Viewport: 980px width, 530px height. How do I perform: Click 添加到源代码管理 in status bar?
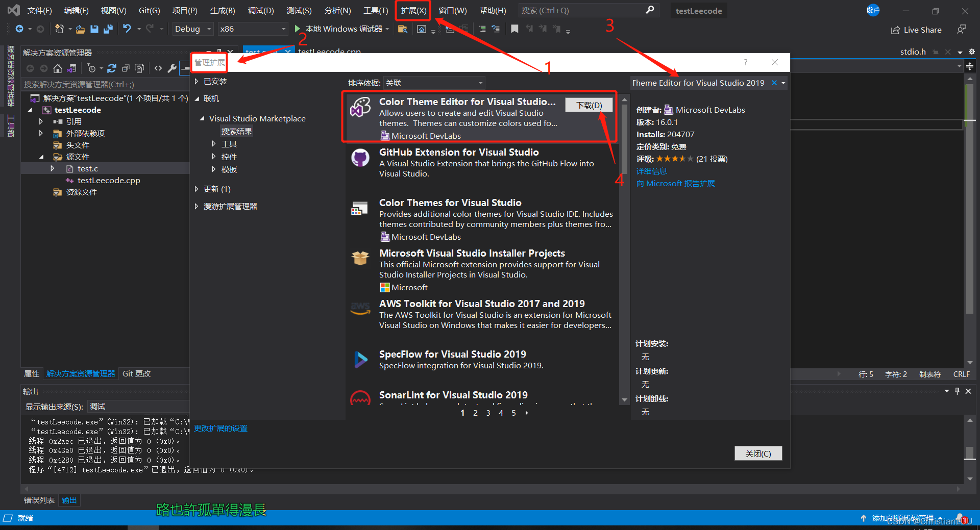pos(902,518)
